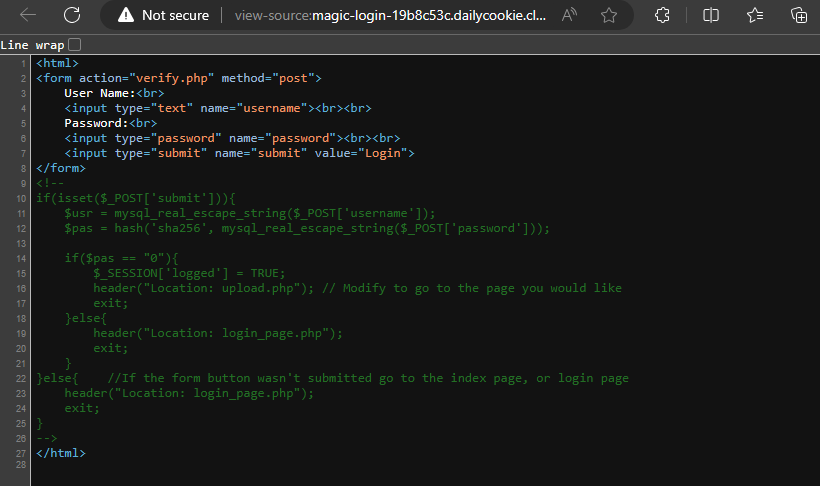Screen dimensions: 820x486
Task: Click the closing </form> tag
Action: click(61, 168)
